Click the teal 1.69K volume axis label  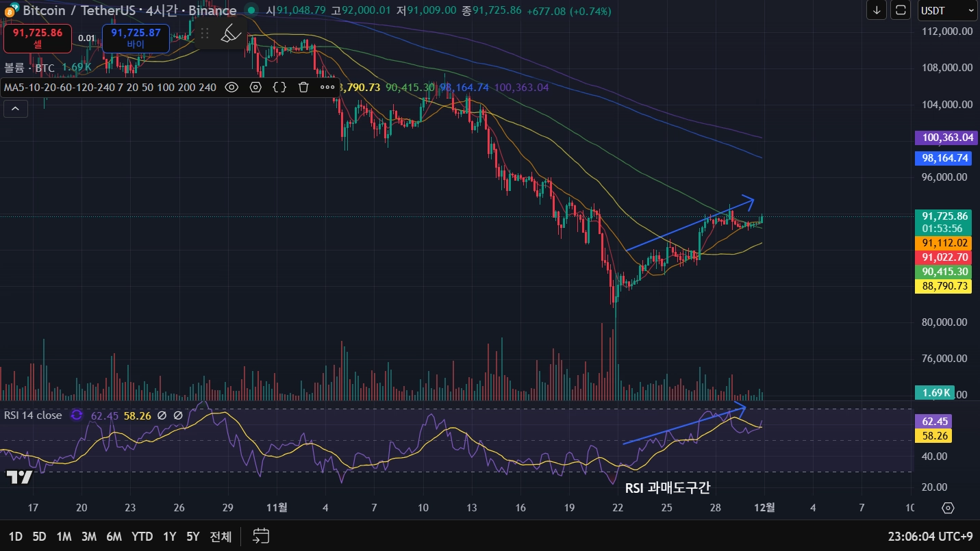pyautogui.click(x=935, y=392)
